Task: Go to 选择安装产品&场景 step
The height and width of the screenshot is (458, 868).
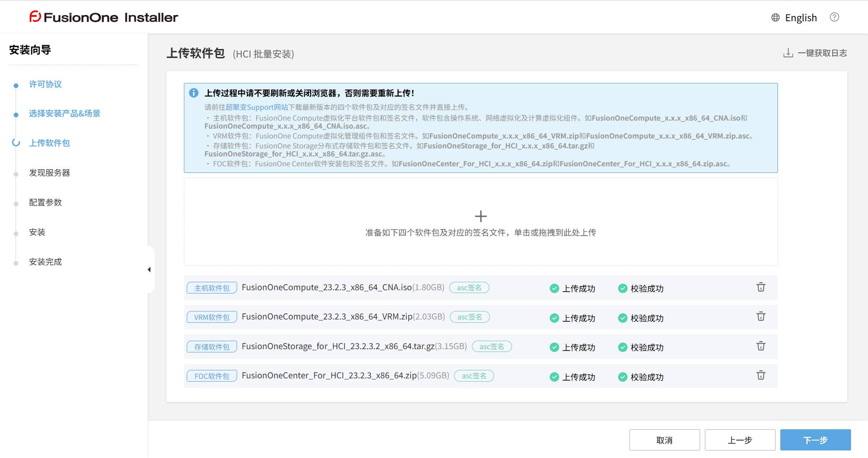Action: [65, 113]
